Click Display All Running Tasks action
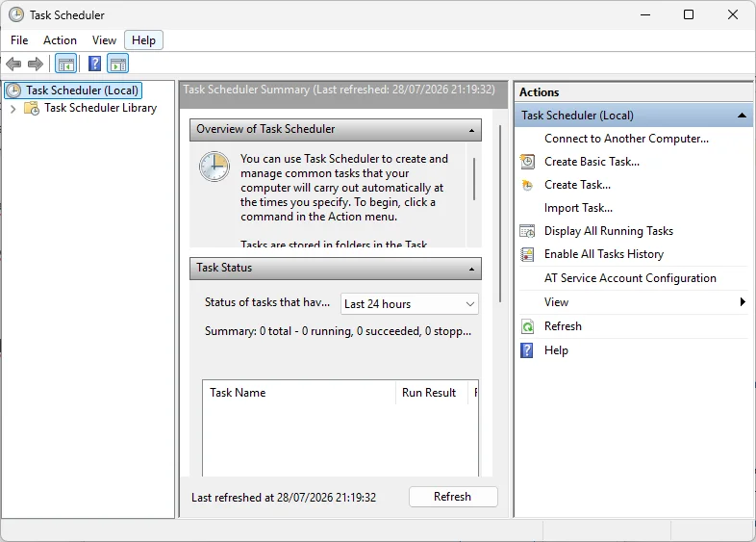The image size is (756, 542). [x=609, y=231]
